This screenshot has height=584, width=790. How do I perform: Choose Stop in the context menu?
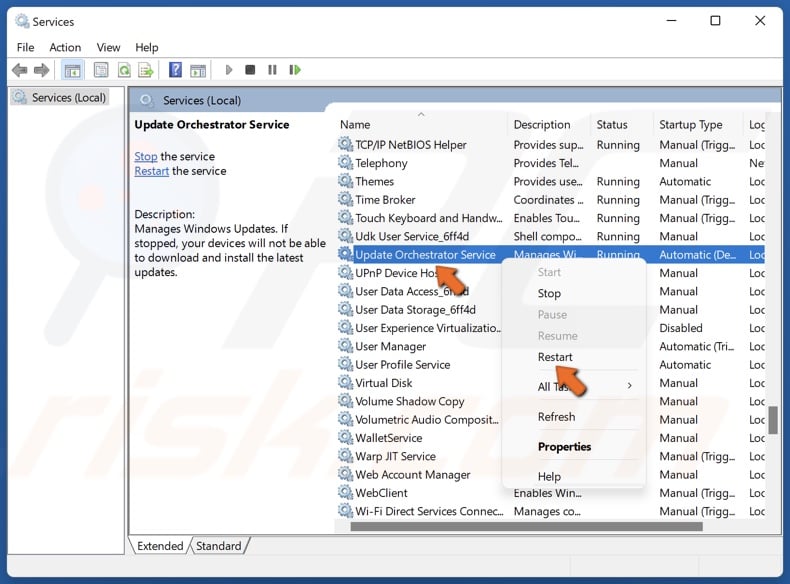click(549, 293)
